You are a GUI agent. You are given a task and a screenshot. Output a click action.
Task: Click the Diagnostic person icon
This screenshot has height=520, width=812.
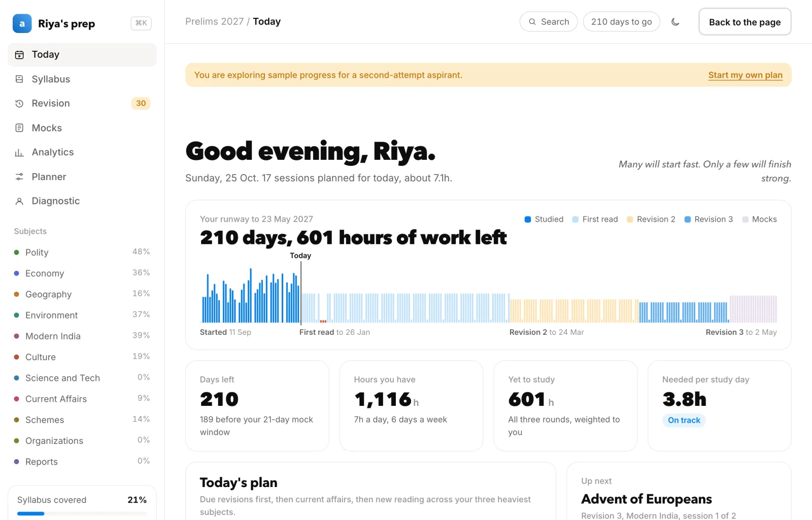tap(19, 201)
